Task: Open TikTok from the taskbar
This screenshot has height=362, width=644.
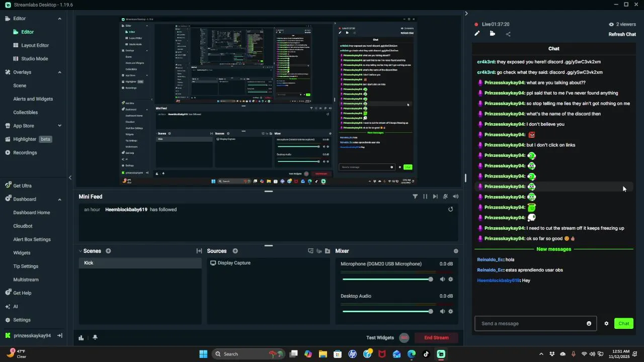Action: 426,354
